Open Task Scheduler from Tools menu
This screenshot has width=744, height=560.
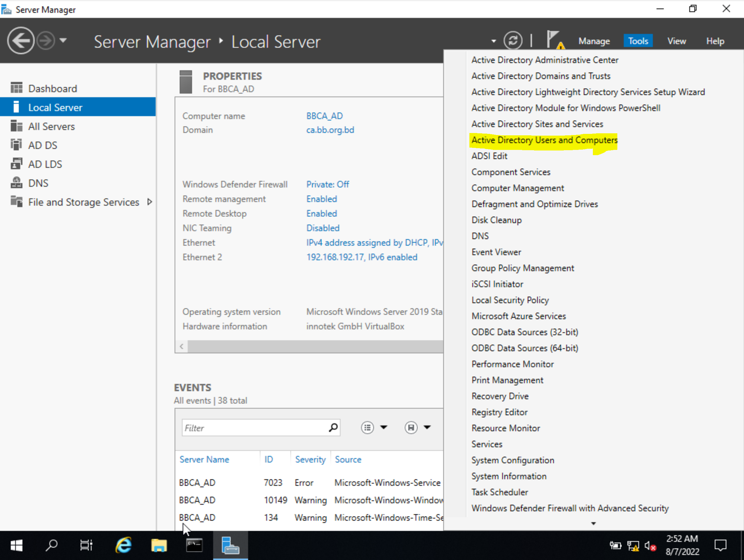coord(499,492)
